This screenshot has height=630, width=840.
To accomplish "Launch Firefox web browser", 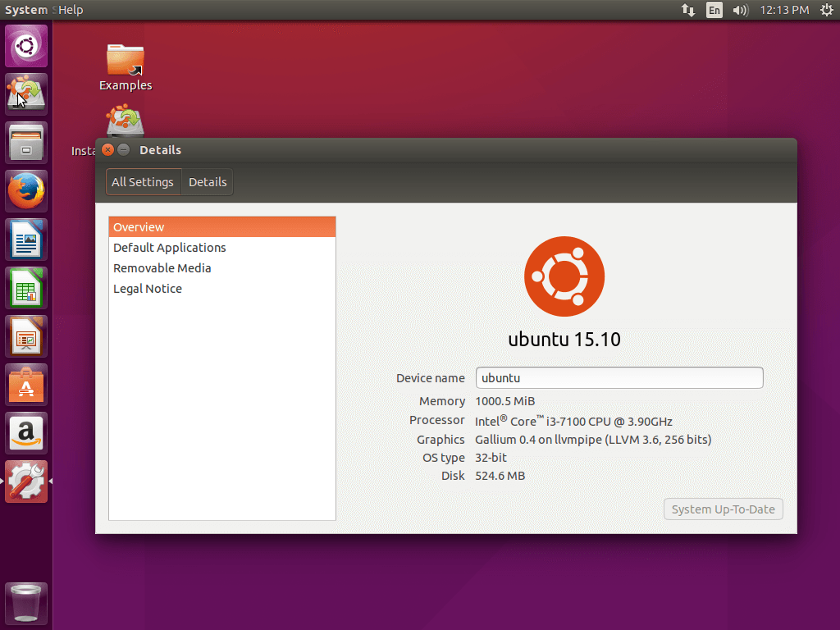I will (x=26, y=191).
